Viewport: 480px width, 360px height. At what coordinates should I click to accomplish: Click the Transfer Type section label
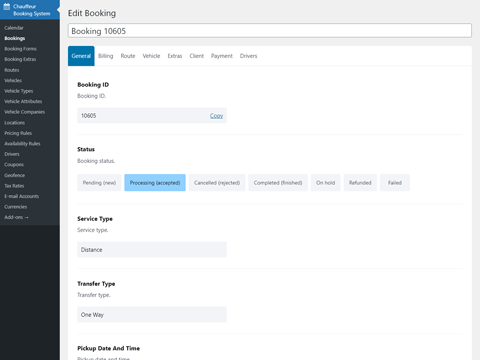coord(96,284)
